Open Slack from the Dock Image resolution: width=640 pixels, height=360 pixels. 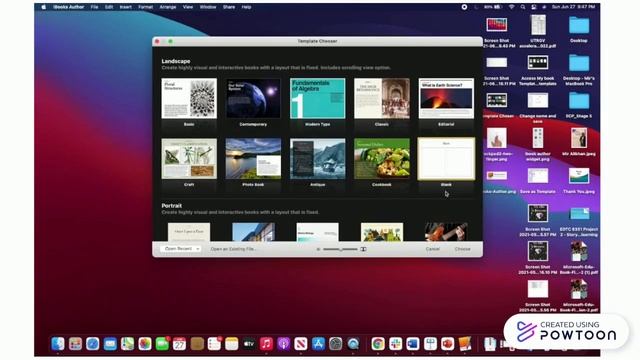click(x=395, y=344)
